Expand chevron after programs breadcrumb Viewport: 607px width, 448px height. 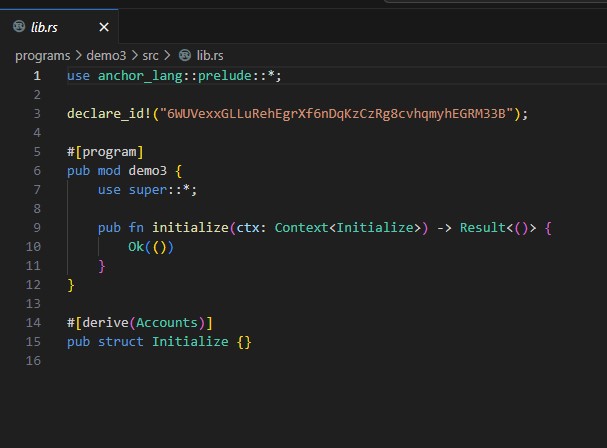79,55
